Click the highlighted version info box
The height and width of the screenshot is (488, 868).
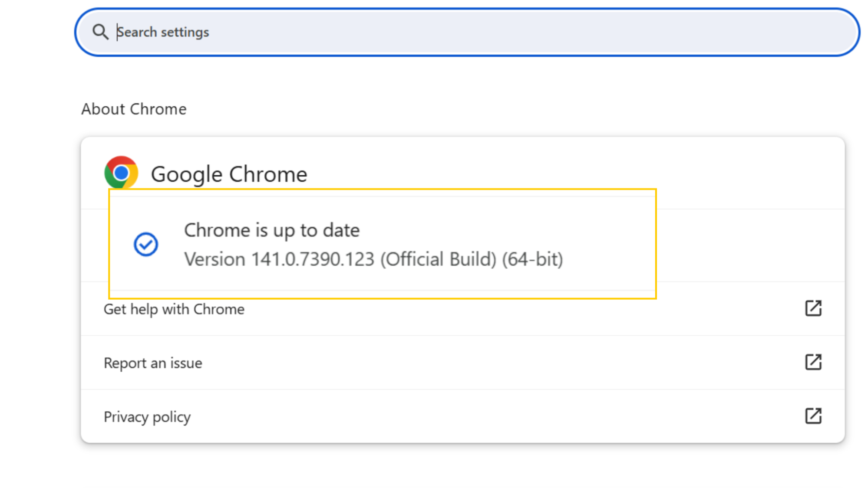coord(382,244)
